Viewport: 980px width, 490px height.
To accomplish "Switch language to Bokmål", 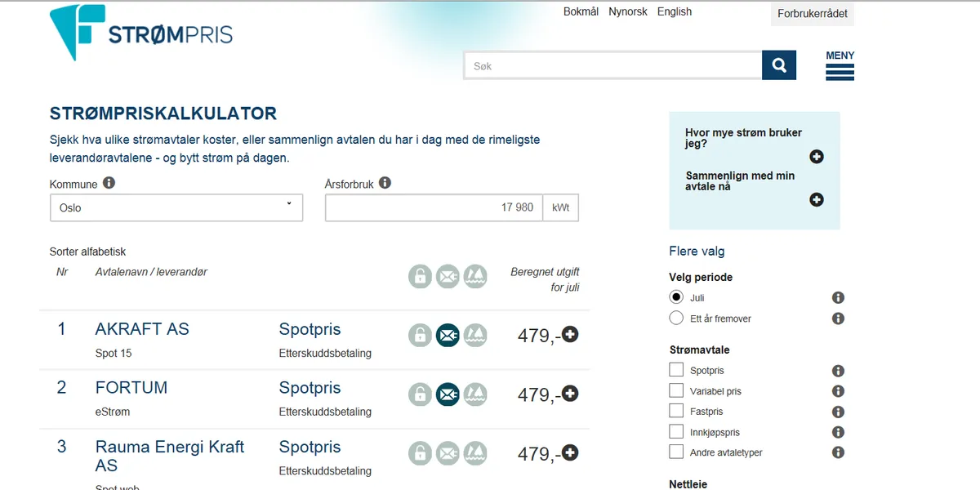I will (x=581, y=11).
